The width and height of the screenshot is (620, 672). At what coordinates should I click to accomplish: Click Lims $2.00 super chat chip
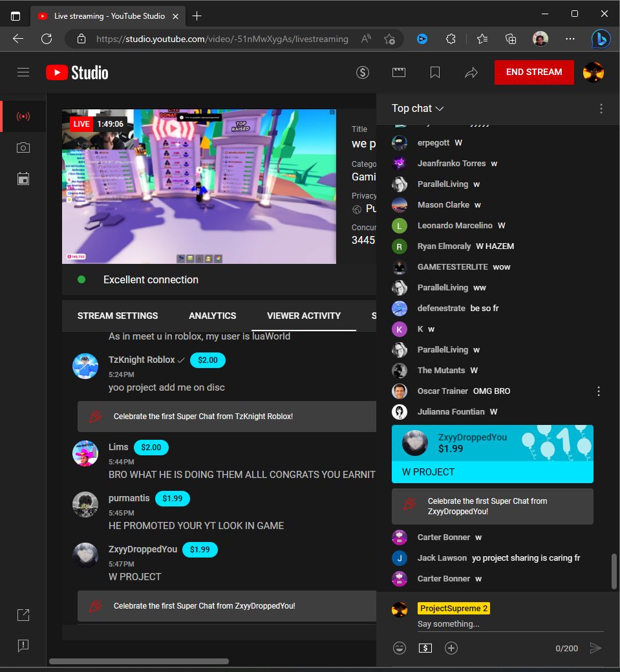point(151,448)
